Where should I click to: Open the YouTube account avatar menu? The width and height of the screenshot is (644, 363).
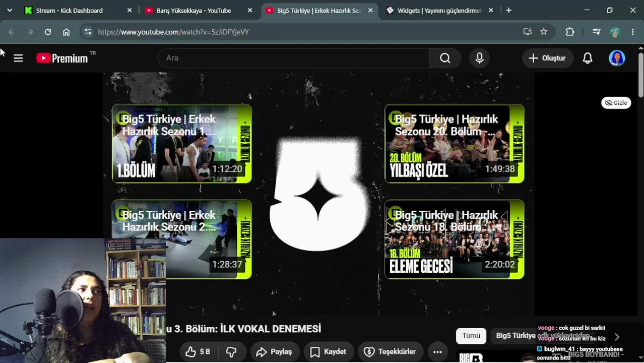pos(617,58)
